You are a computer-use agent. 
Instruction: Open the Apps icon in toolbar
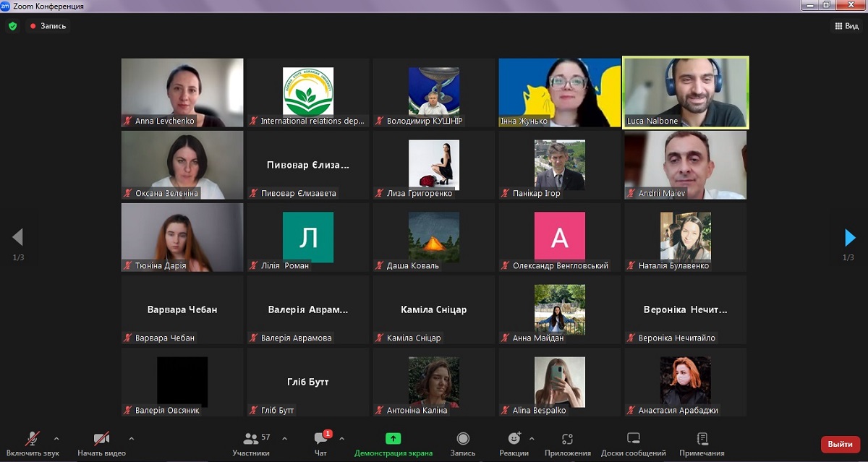coord(567,439)
